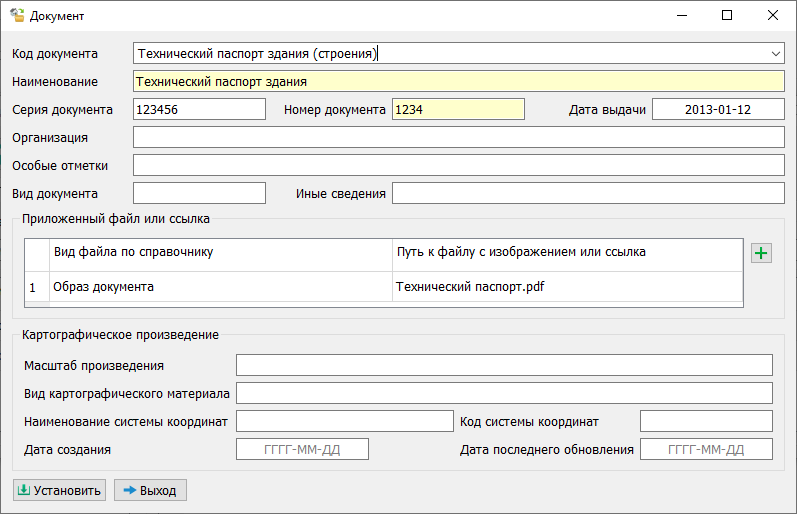Click the Организация input field
The width and height of the screenshot is (797, 514).
[458, 137]
